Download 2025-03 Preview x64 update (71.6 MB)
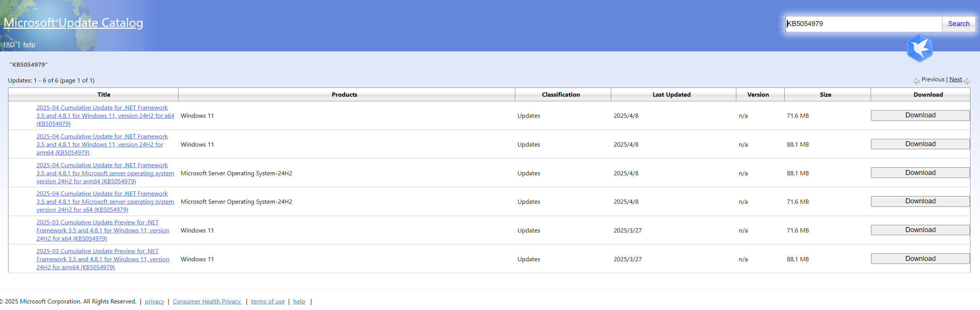 tap(920, 230)
